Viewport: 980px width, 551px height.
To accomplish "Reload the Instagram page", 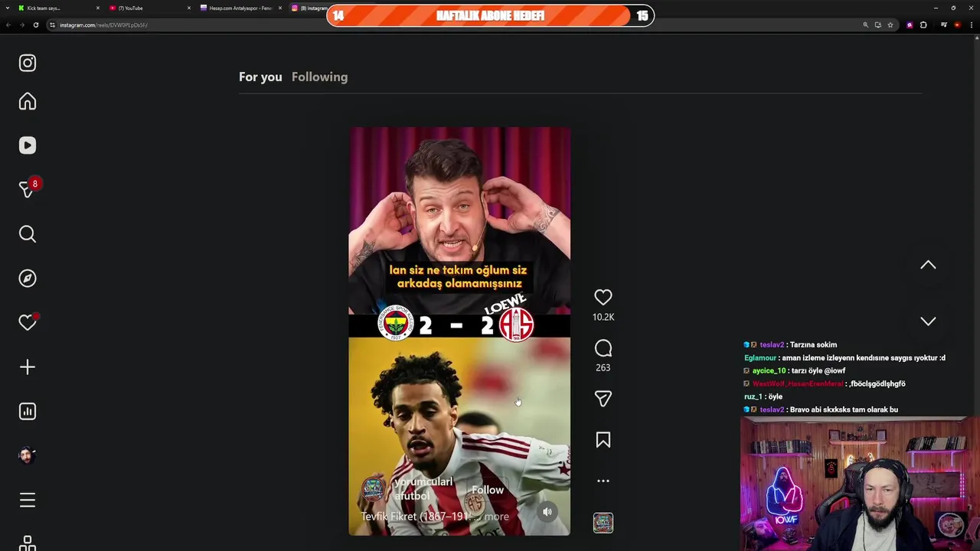I will click(36, 24).
